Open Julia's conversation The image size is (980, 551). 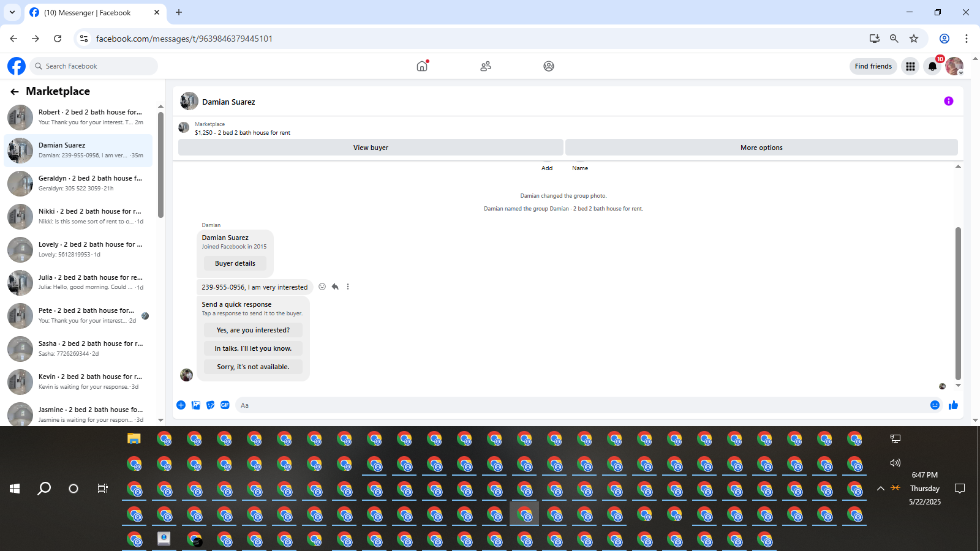78,283
